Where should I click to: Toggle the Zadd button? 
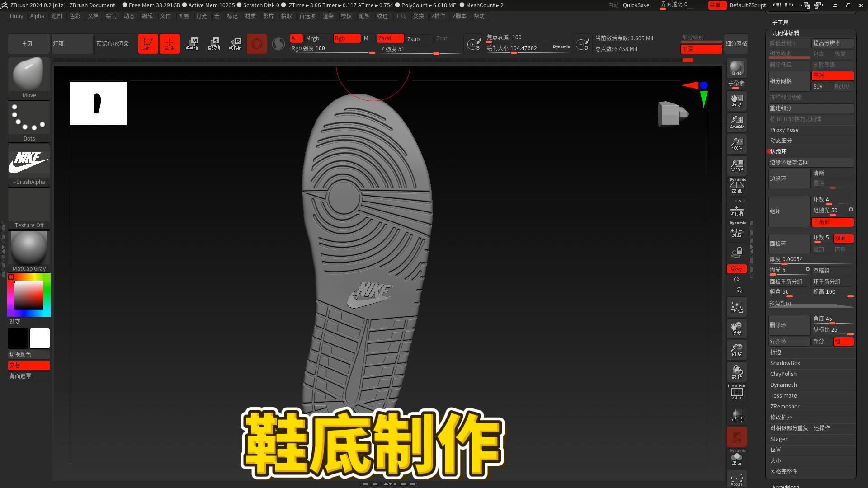[x=390, y=38]
